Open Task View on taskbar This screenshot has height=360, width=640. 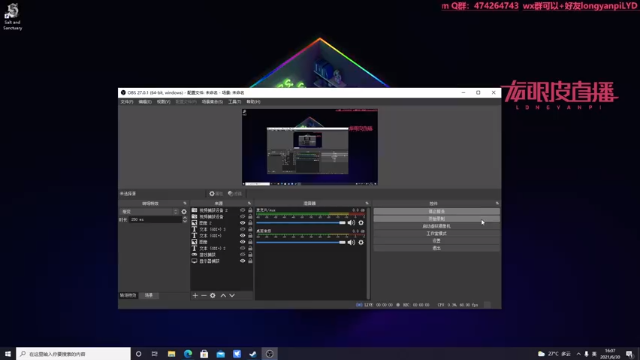155,354
